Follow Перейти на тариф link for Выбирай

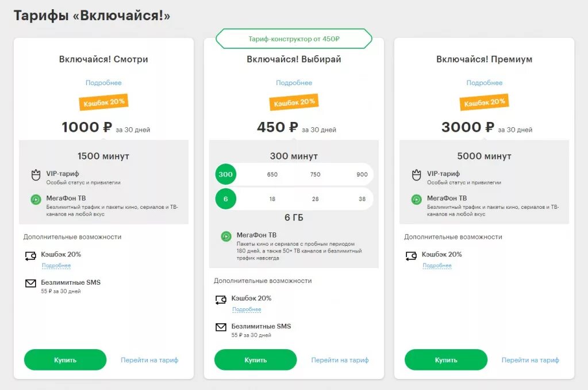(340, 360)
